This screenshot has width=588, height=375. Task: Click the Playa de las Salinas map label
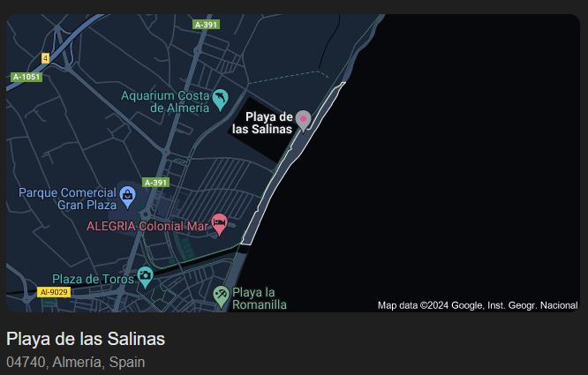[x=262, y=123]
